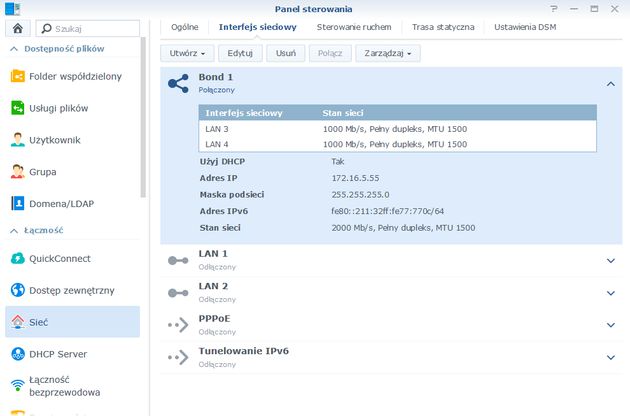630x416 pixels.
Task: Open the Ustawienia DSM tab
Action: pos(525,27)
